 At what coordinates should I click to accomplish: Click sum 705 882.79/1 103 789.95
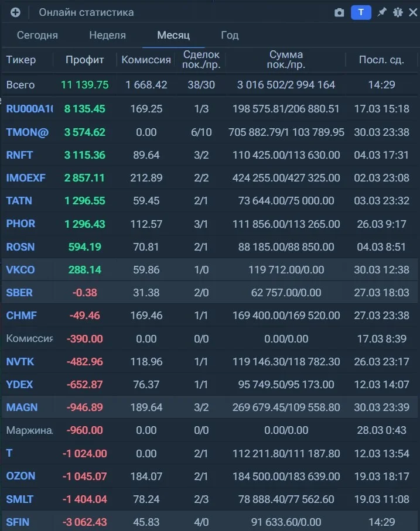[286, 132]
